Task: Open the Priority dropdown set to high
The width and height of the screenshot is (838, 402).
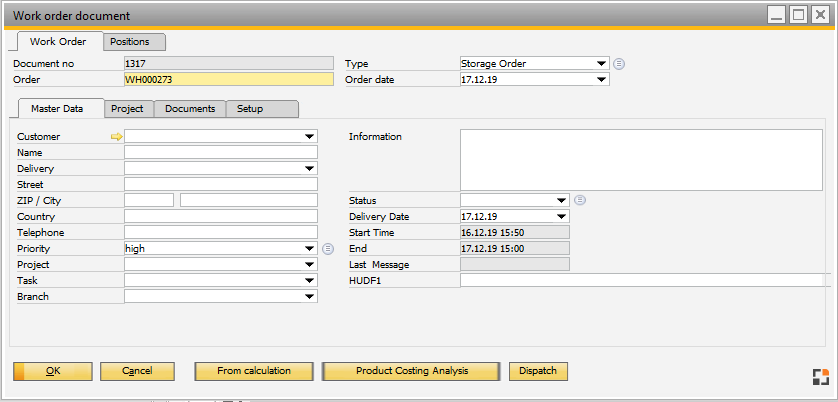Action: (309, 248)
